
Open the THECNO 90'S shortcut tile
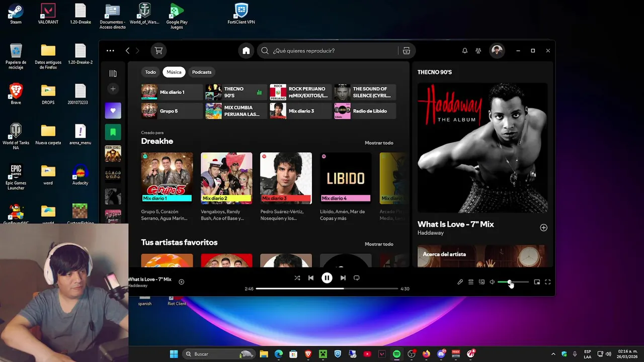[236, 93]
